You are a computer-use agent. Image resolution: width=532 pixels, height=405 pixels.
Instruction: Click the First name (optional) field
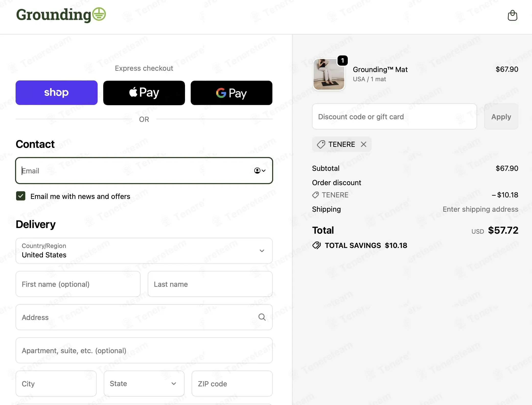[78, 284]
